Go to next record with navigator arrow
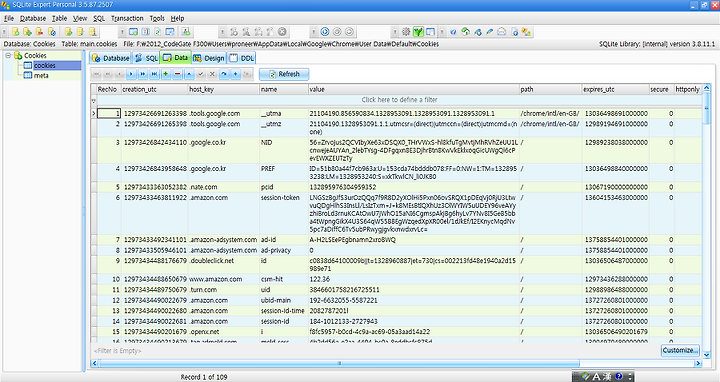 pos(131,74)
